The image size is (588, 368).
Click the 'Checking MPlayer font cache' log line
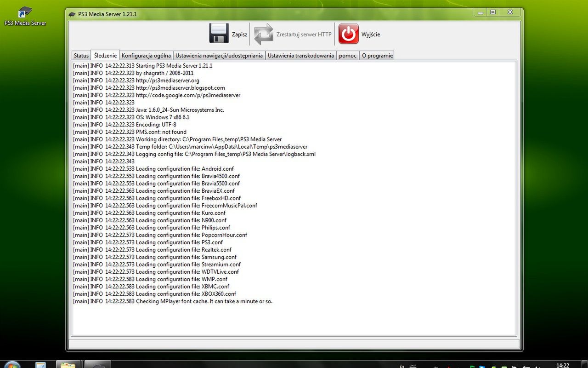[x=173, y=301]
